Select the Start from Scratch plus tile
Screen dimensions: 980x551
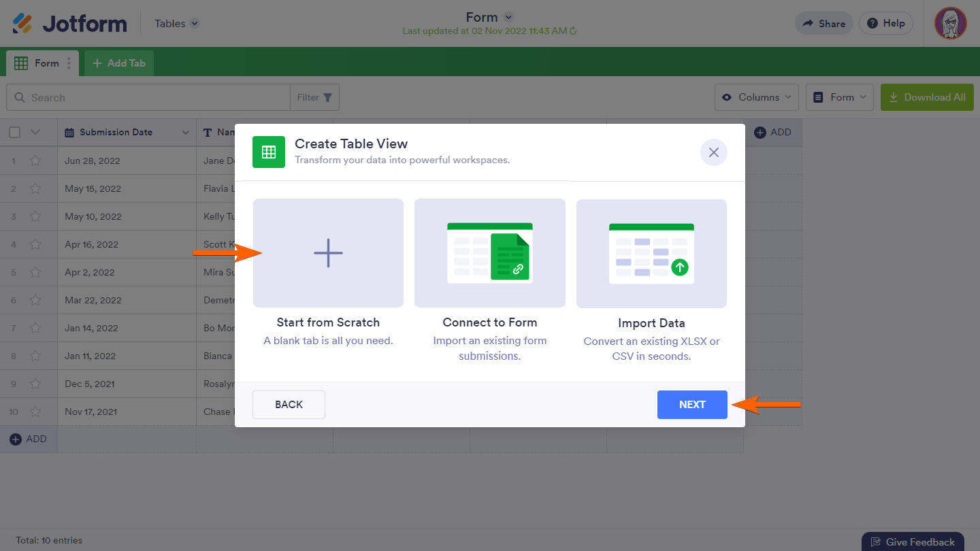(328, 253)
